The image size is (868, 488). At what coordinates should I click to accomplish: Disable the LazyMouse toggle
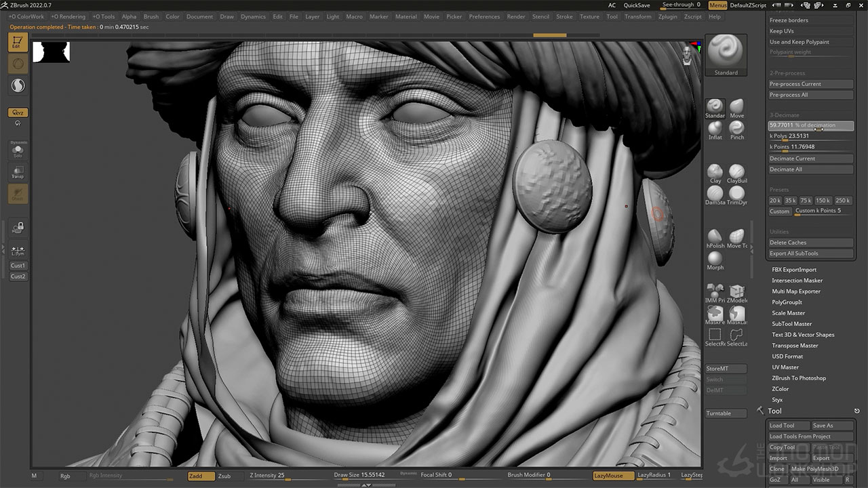coord(613,476)
